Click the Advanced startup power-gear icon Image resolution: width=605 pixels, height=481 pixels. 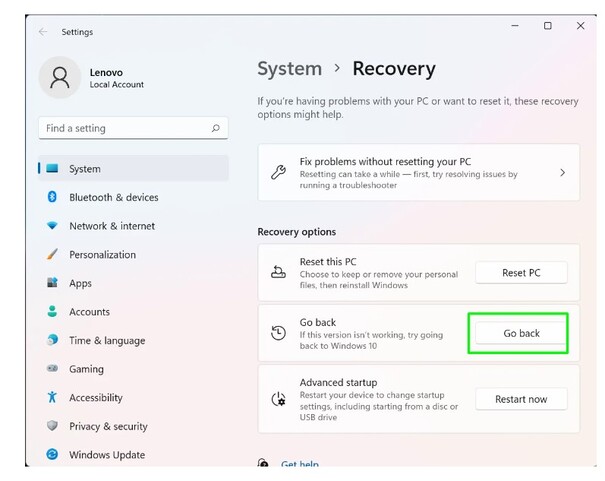[x=278, y=399]
